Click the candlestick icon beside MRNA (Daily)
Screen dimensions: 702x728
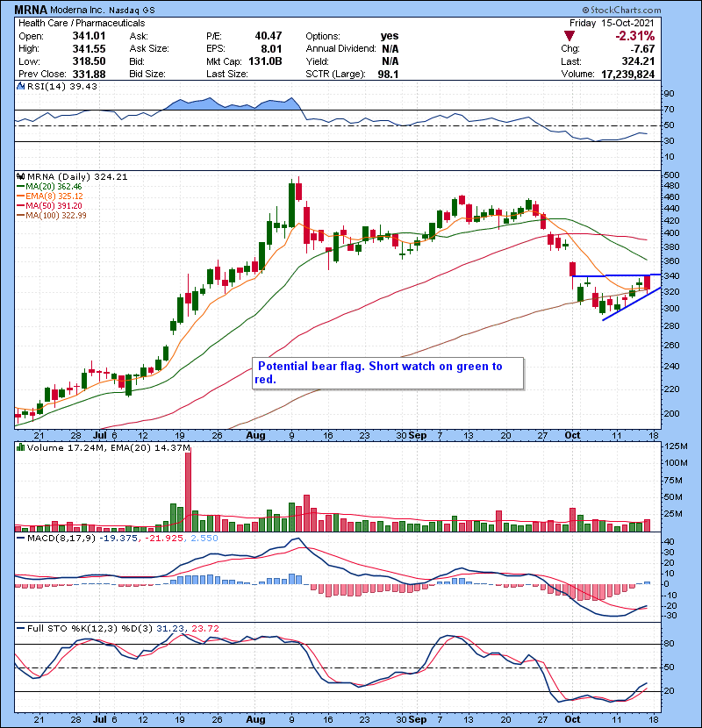(20, 176)
